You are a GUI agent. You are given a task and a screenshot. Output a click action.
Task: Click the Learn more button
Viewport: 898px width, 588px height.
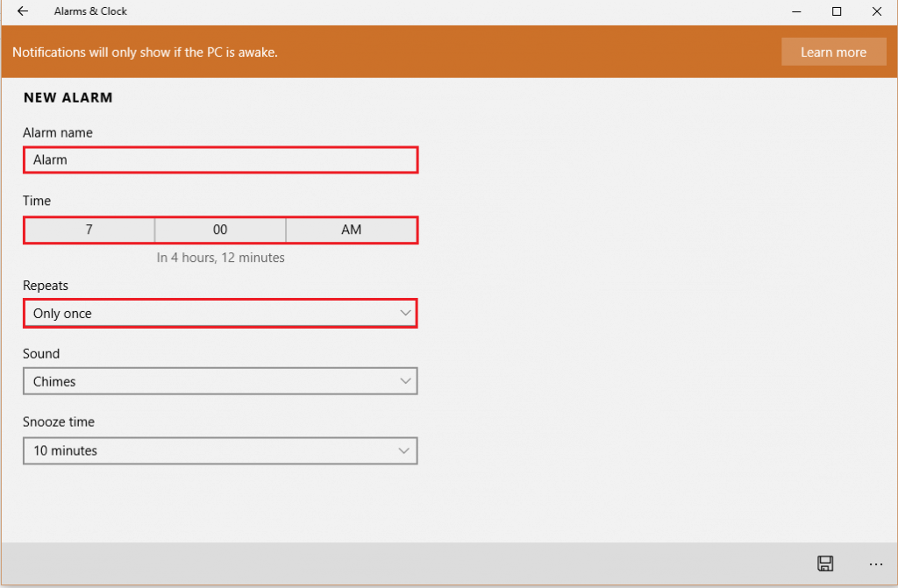(x=833, y=52)
